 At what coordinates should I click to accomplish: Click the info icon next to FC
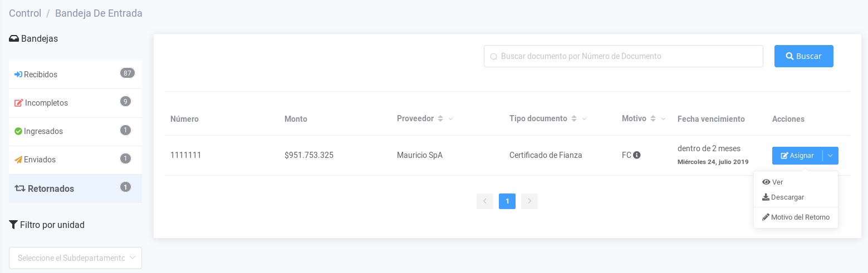click(x=637, y=155)
